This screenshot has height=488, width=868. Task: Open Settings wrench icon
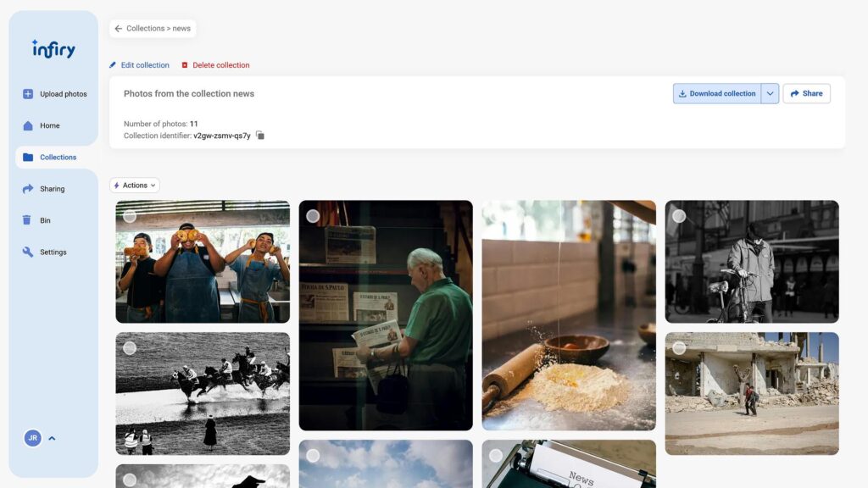click(x=28, y=252)
